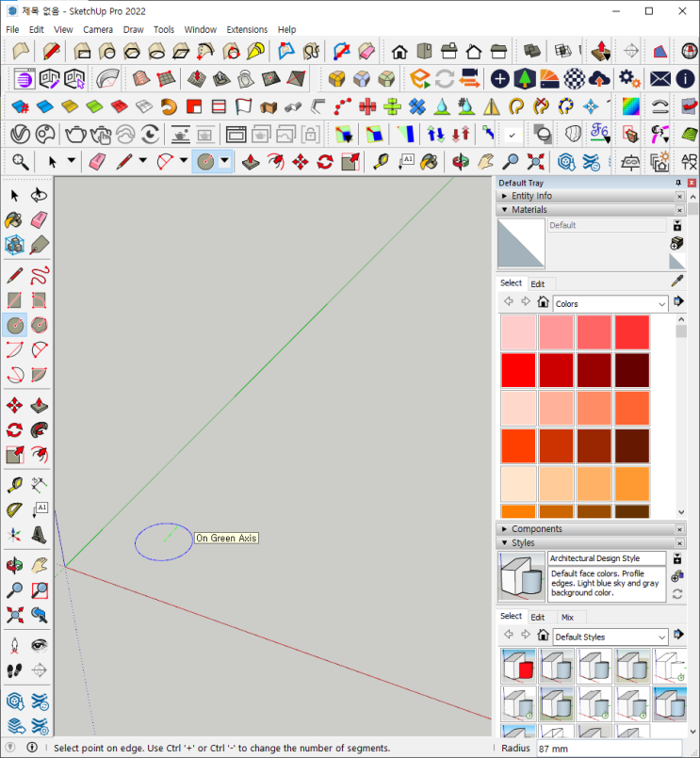
Task: Click the create material icon
Action: (x=676, y=243)
